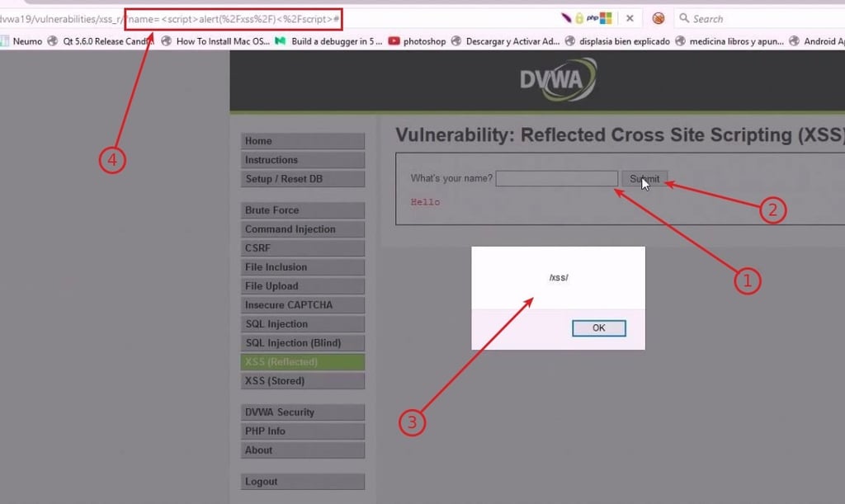Open PHP Info page
845x504 pixels.
point(302,431)
